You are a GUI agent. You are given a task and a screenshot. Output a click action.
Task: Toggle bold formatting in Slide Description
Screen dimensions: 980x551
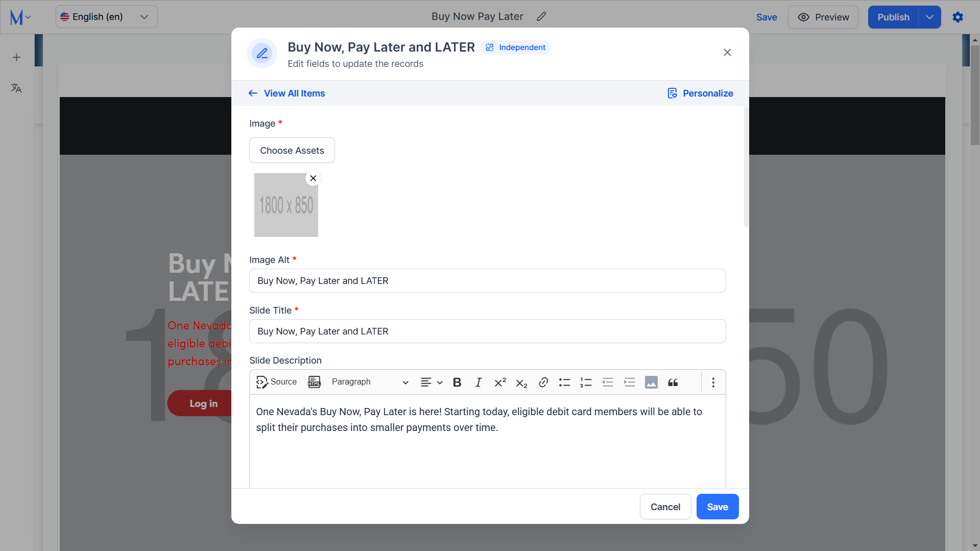click(x=457, y=382)
